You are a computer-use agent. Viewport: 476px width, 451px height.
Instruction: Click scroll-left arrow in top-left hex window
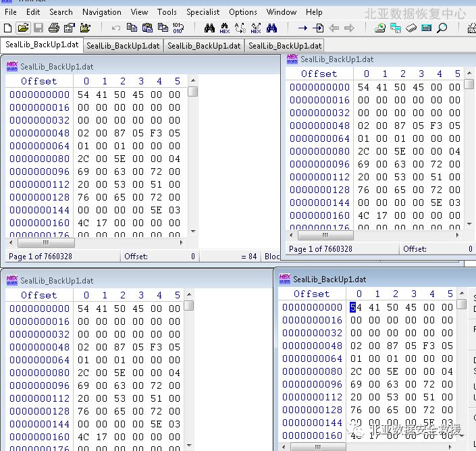click(x=11, y=242)
